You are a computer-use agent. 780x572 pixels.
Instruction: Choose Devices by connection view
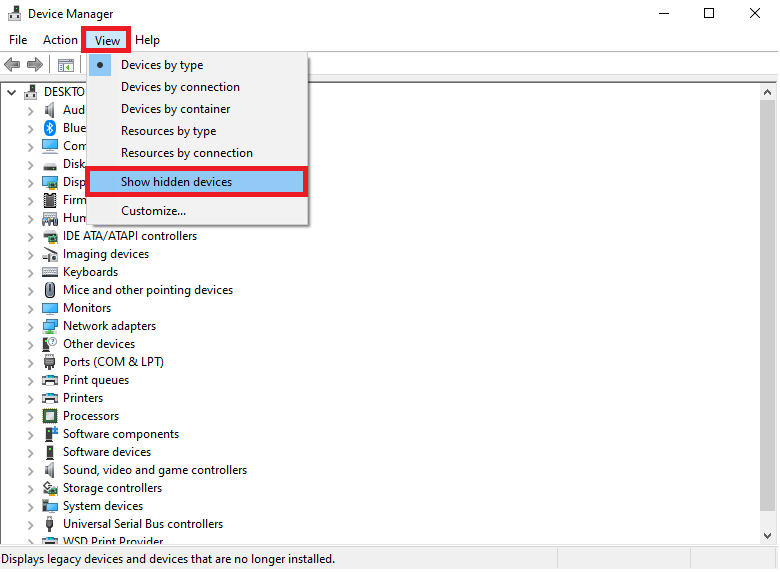pyautogui.click(x=198, y=87)
